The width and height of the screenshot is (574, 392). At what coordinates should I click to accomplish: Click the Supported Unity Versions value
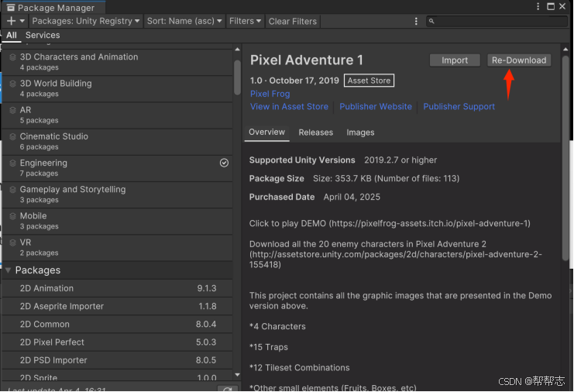pos(400,160)
